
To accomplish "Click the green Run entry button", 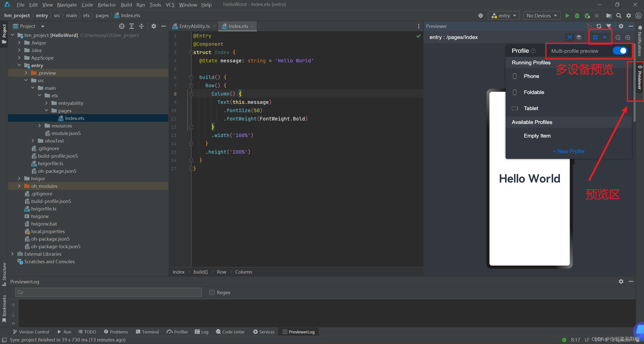I will [x=567, y=16].
